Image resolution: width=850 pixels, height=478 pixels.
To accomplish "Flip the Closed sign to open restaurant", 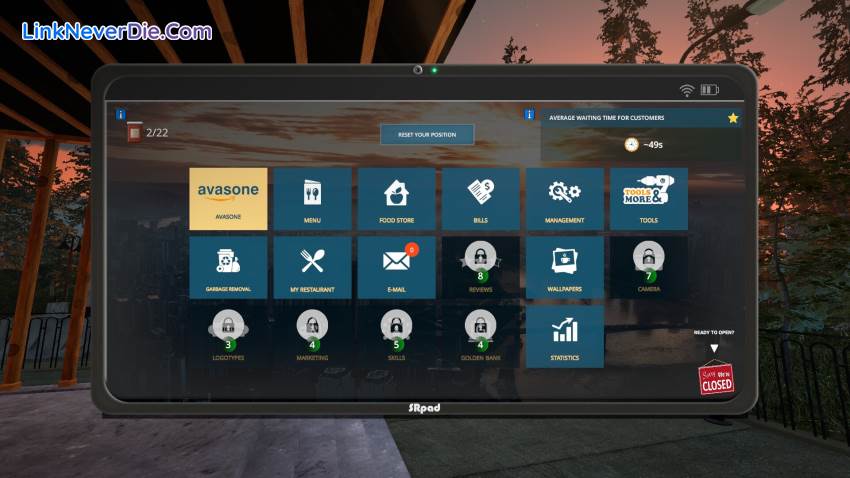I will coord(715,378).
